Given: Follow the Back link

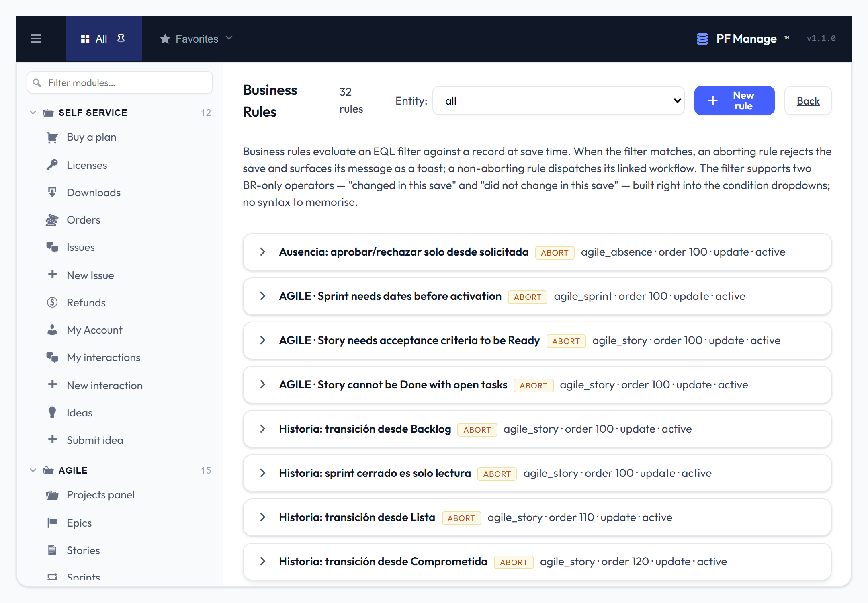Looking at the screenshot, I should (x=808, y=101).
